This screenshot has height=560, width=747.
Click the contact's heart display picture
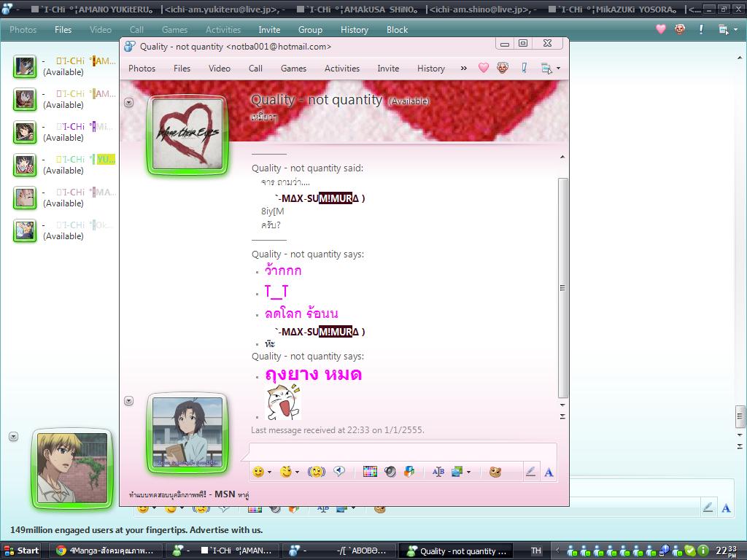point(187,135)
